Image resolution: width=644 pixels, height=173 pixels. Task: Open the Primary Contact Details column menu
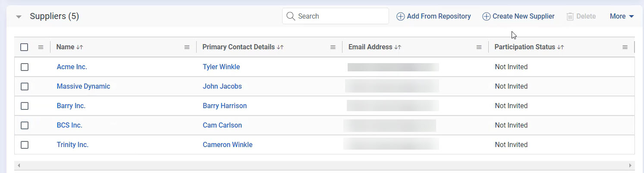pyautogui.click(x=333, y=47)
